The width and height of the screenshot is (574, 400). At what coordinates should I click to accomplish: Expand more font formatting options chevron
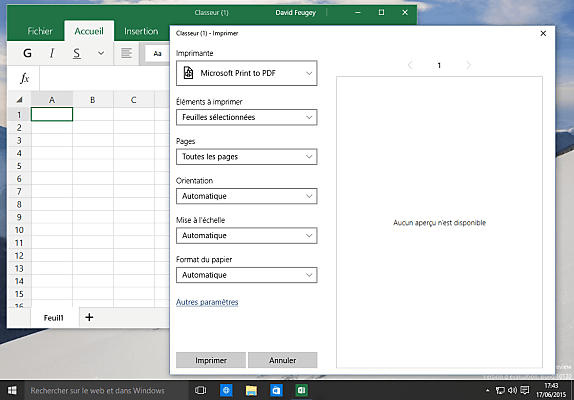pyautogui.click(x=101, y=53)
